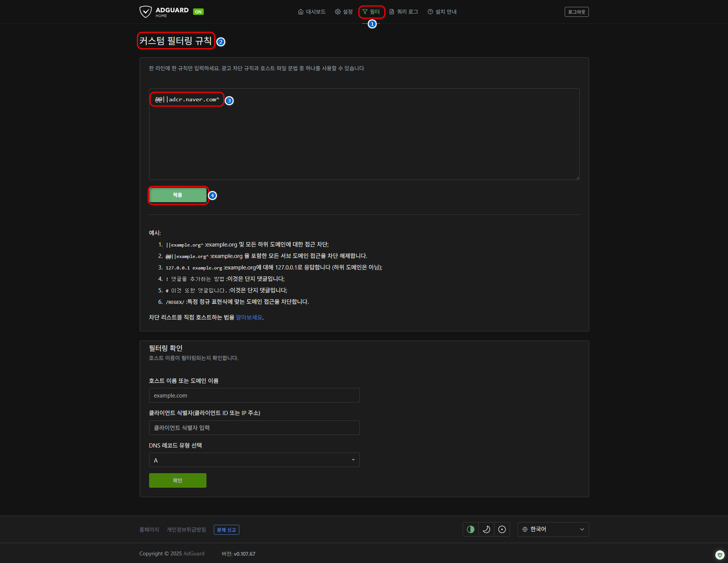Go to 쿼리 로그 (Query Log) page
This screenshot has height=563, width=728.
coord(404,12)
